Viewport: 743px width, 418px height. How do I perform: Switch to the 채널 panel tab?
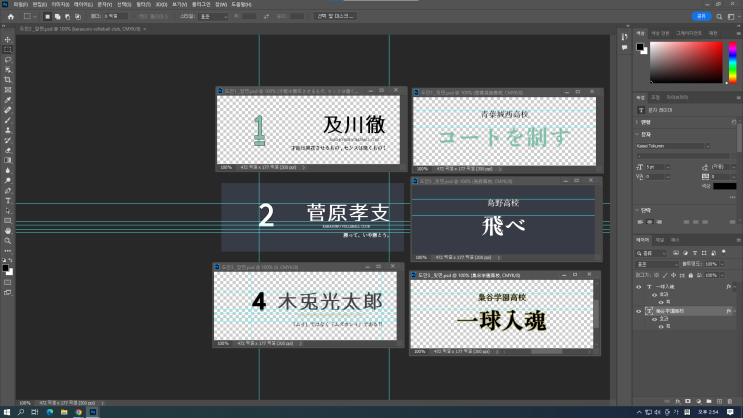click(659, 240)
